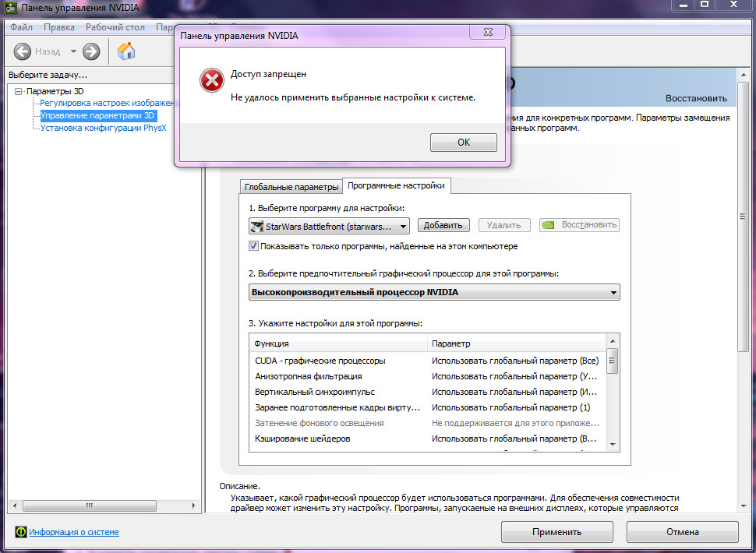Viewport: 756px width, 553px height.
Task: Click the Параметр column header
Action: (517, 343)
